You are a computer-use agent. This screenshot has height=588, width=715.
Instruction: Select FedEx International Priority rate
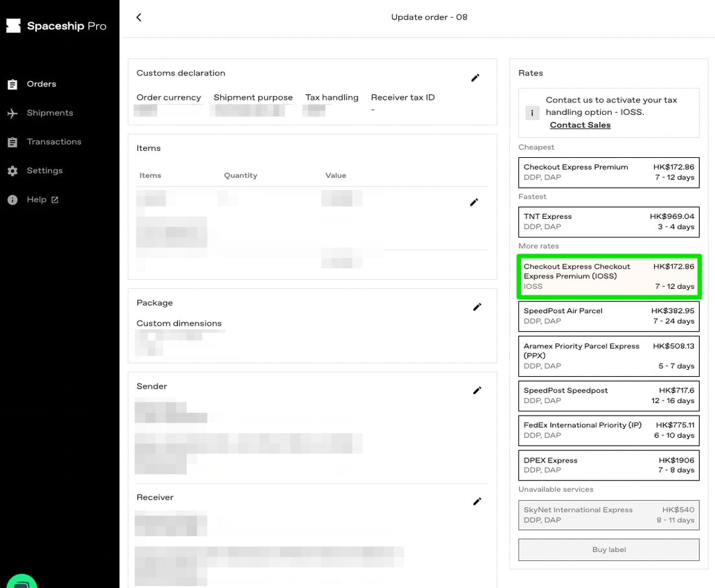click(608, 430)
